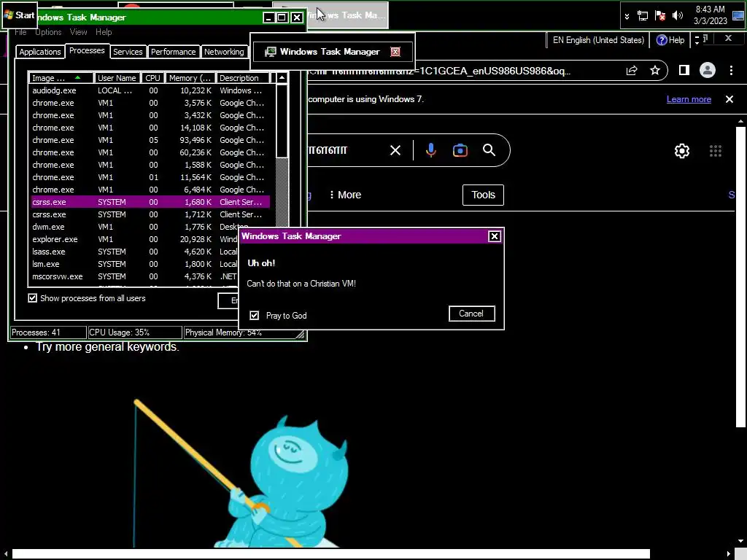The width and height of the screenshot is (747, 560).
Task: Click the process list scrollbar thumb
Action: 282,121
